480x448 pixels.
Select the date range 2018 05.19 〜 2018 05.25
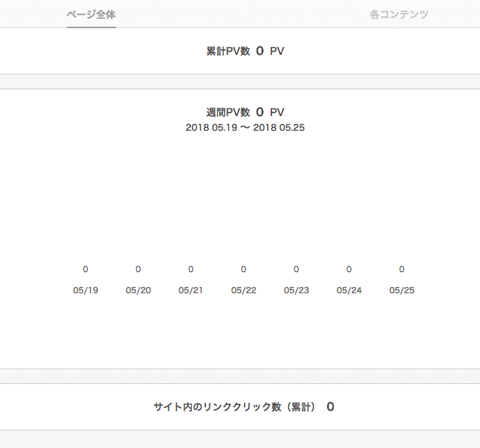[x=245, y=127]
